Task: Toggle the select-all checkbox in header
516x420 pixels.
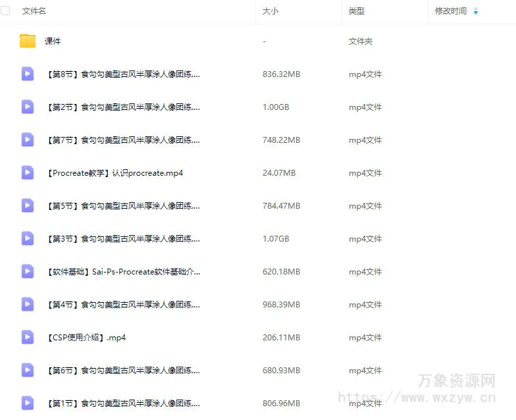Action: click(x=6, y=11)
